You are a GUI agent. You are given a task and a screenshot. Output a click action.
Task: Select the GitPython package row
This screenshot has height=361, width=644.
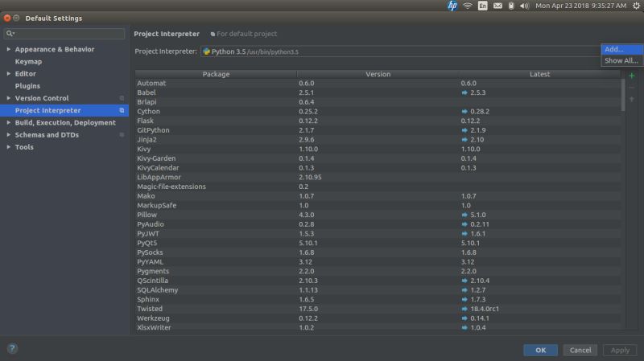click(378, 130)
